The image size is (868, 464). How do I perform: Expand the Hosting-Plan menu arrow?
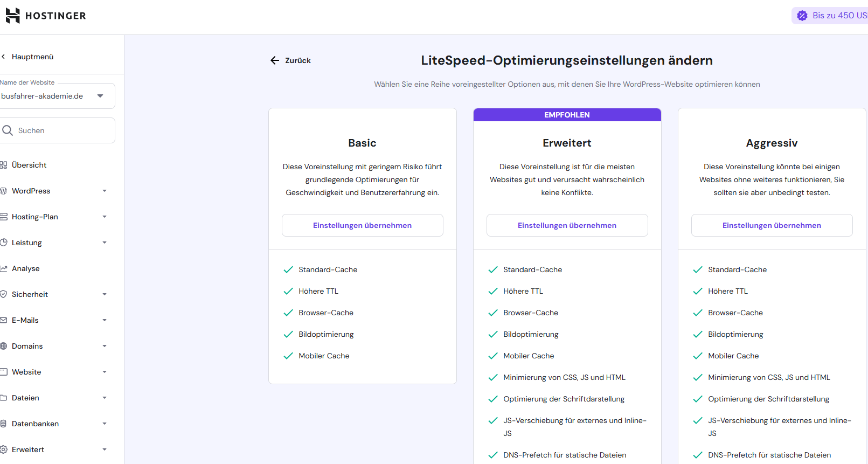click(x=105, y=217)
